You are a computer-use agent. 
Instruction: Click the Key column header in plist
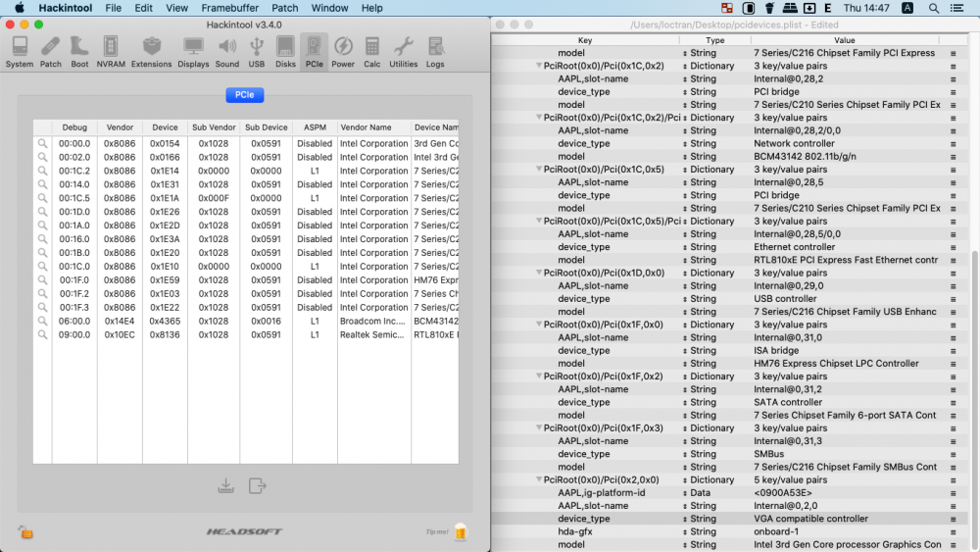585,40
